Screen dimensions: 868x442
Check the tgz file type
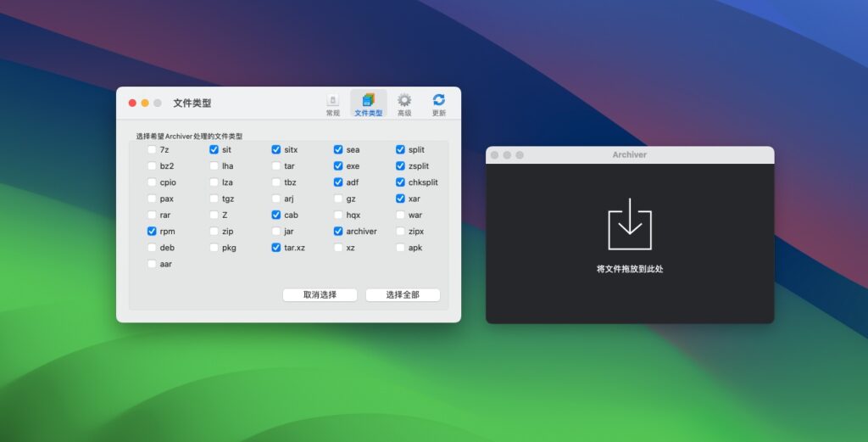click(x=214, y=199)
